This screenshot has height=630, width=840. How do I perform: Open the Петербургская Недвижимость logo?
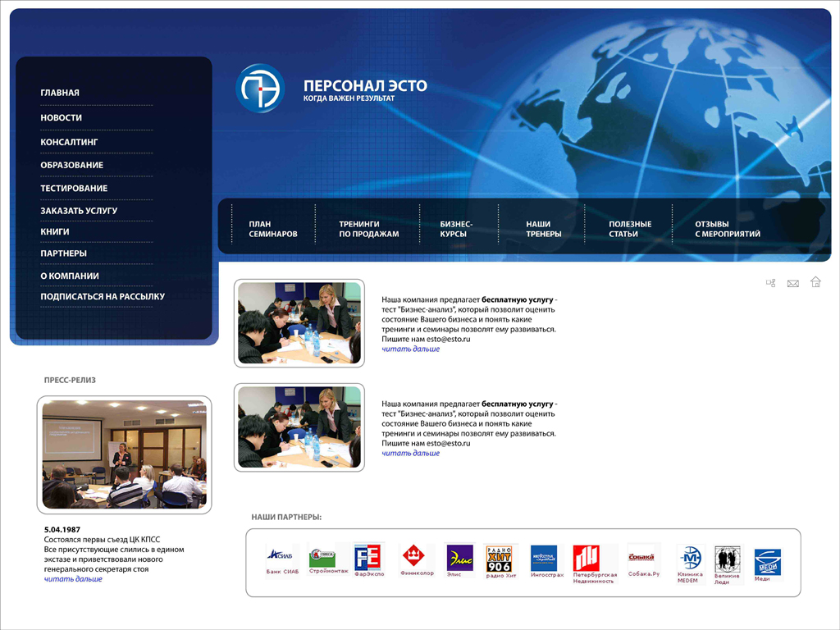pyautogui.click(x=594, y=564)
